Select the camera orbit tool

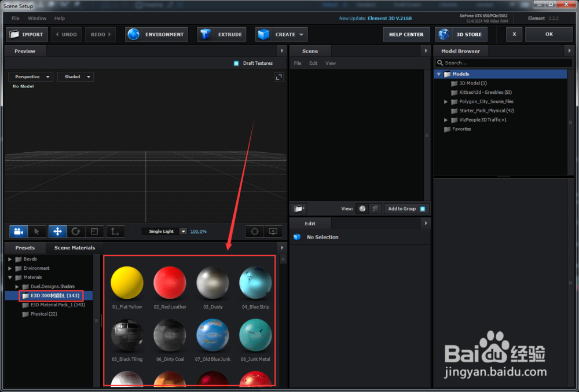click(19, 232)
